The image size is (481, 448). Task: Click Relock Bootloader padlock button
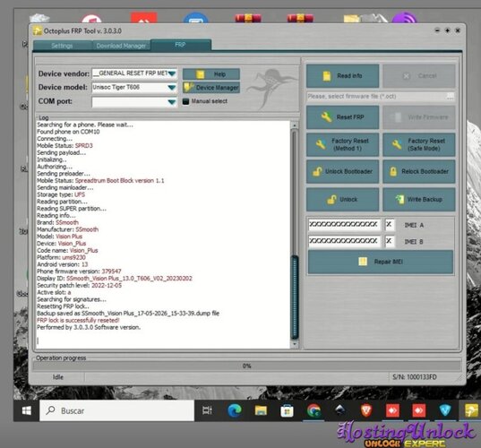tap(418, 171)
